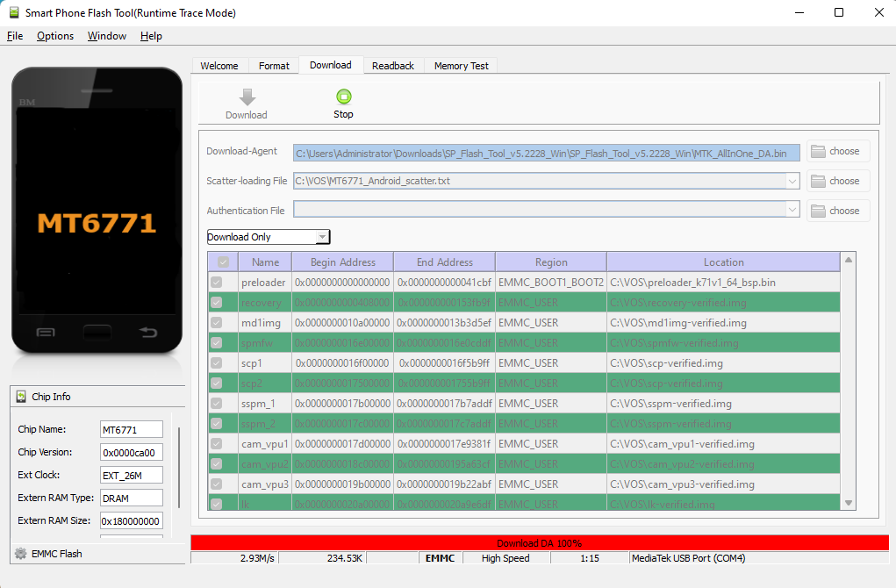Click the app icon in title bar
This screenshot has height=588, width=896.
12,12
